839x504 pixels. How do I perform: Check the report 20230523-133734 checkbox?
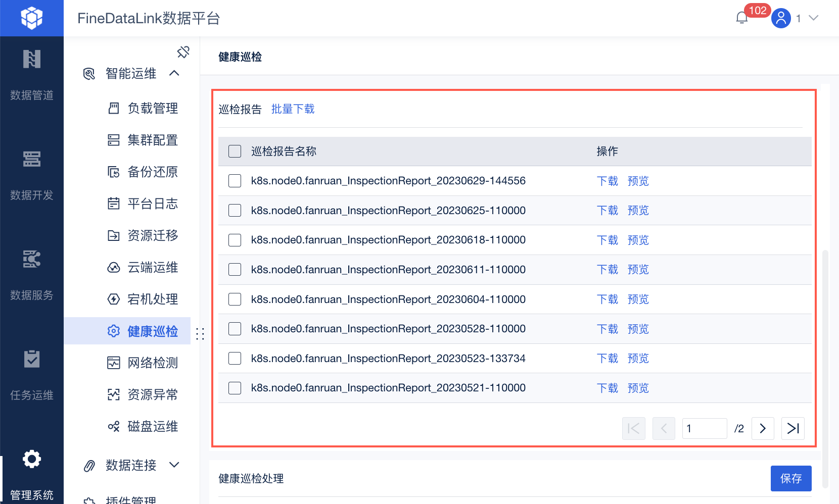(235, 359)
